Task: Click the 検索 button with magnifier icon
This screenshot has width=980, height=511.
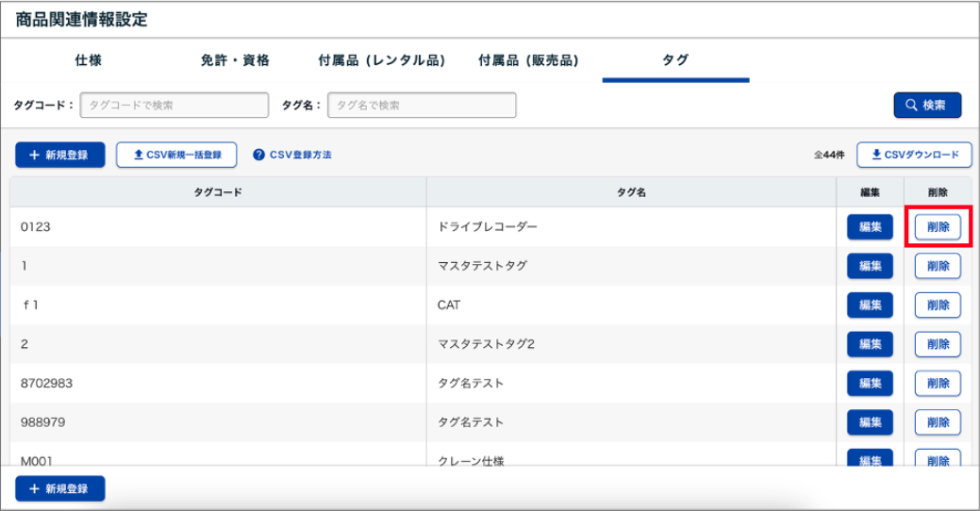Action: point(927,106)
